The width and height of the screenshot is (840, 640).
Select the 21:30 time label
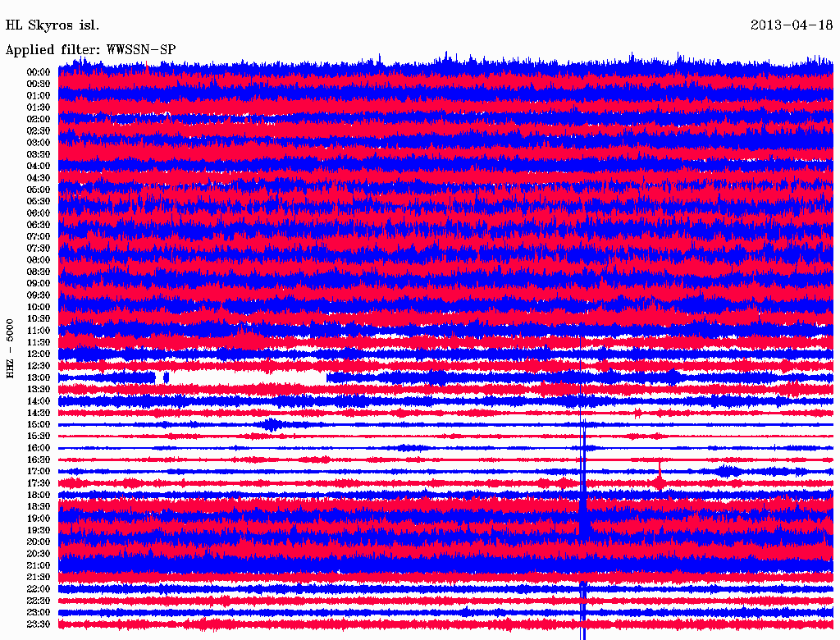(x=39, y=578)
